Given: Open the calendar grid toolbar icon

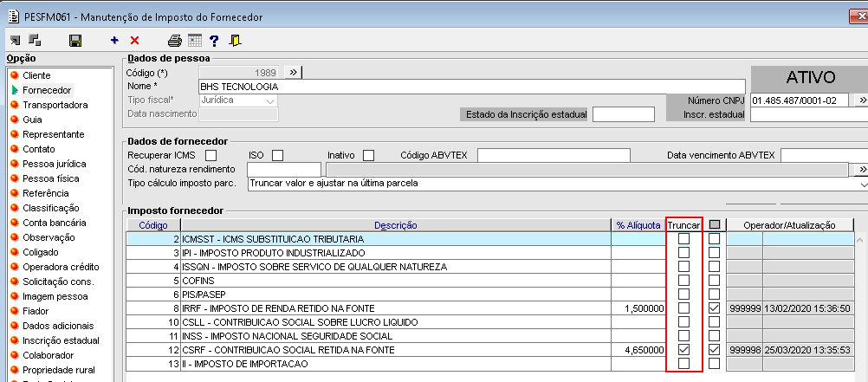Looking at the screenshot, I should tap(194, 40).
